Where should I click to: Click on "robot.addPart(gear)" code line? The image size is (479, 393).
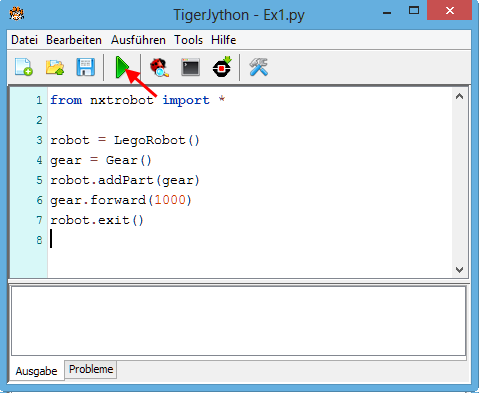(125, 180)
